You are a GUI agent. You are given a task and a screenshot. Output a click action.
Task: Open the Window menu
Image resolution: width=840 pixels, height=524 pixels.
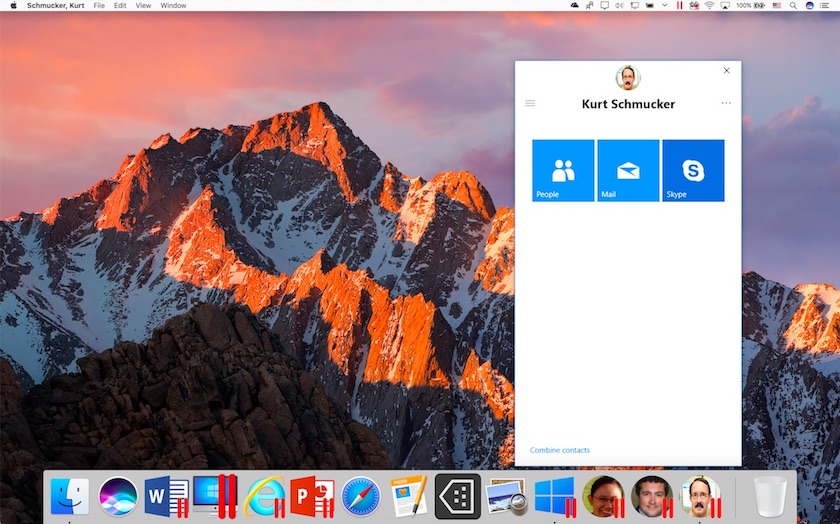click(x=174, y=5)
